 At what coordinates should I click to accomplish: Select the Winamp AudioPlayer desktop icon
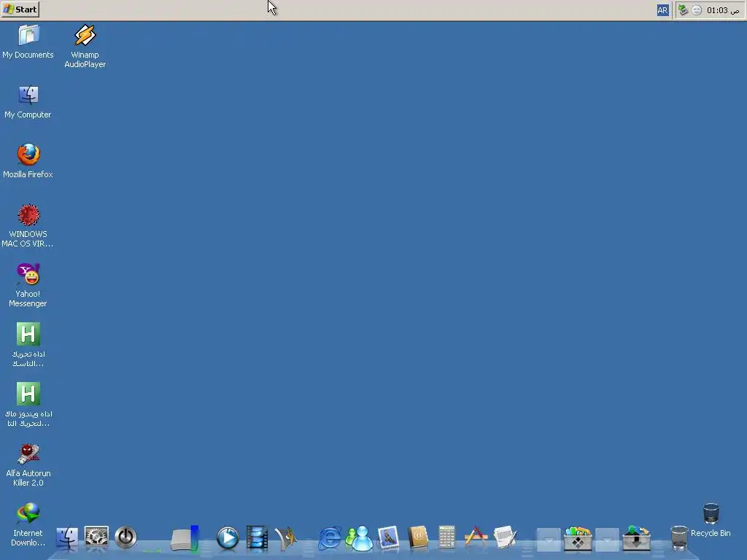coord(85,47)
